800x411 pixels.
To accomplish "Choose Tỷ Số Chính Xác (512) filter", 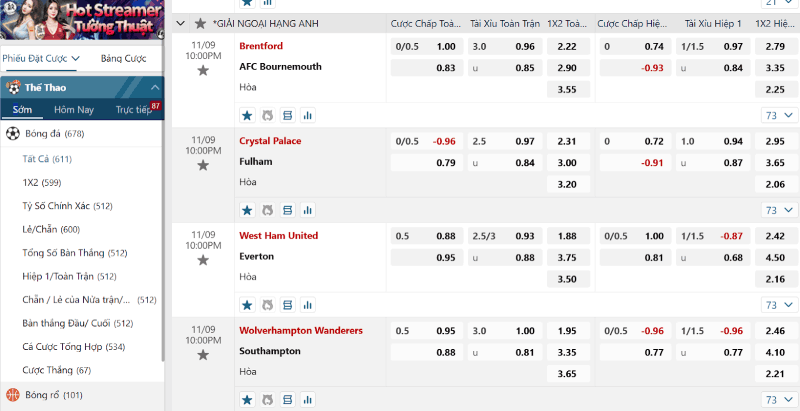I will (67, 206).
